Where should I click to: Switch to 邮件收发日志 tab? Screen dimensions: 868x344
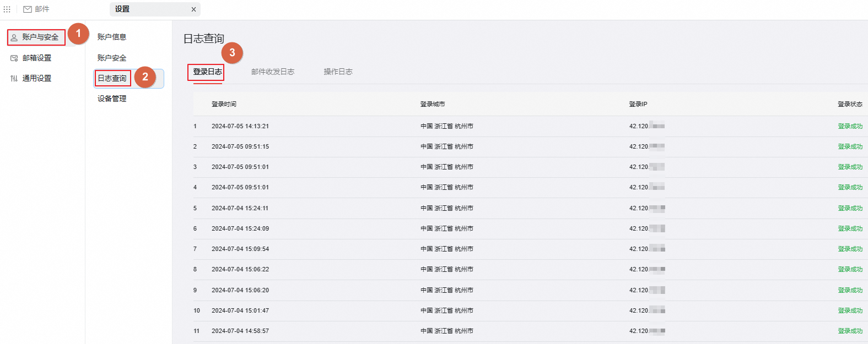(273, 72)
